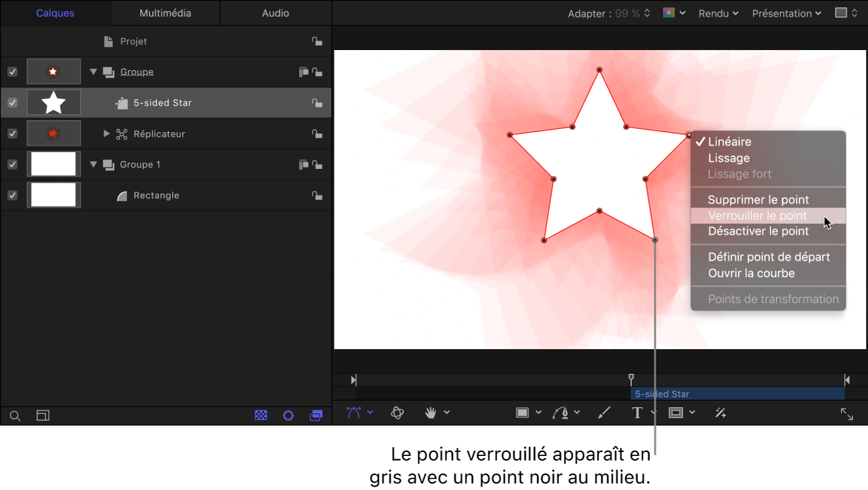Image resolution: width=868 pixels, height=490 pixels.
Task: Toggle the lock on 5-sided Star layer
Action: click(317, 103)
